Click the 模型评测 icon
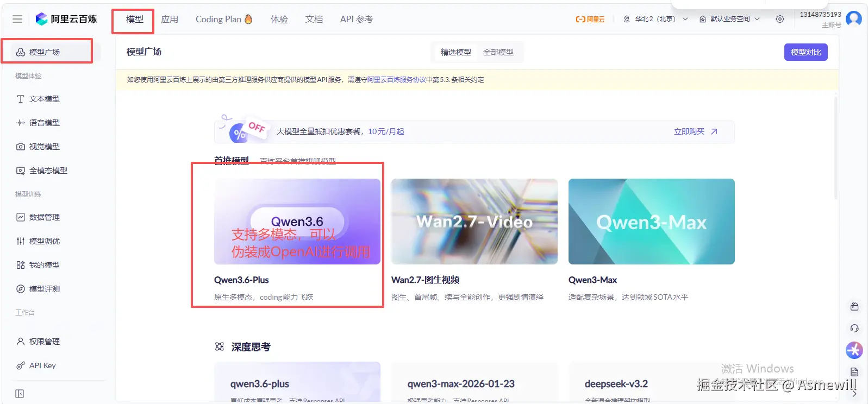 click(21, 289)
